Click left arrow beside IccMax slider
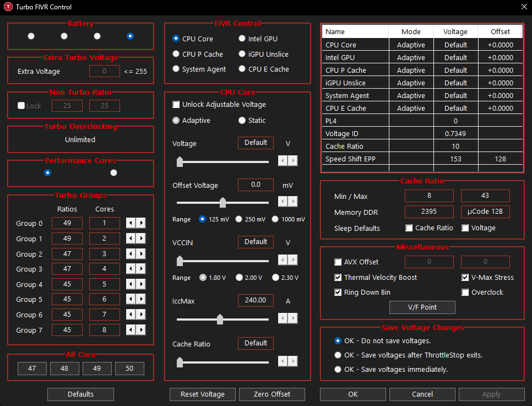 283,318
